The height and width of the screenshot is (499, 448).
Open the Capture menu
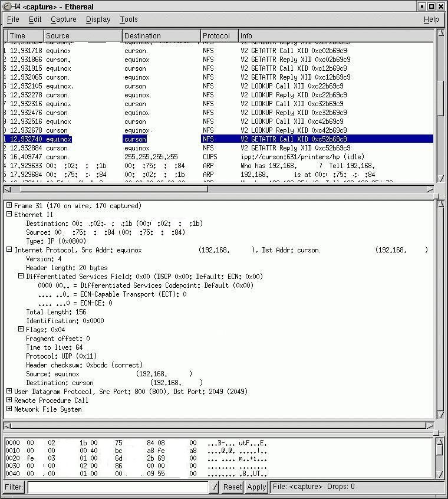[x=63, y=19]
